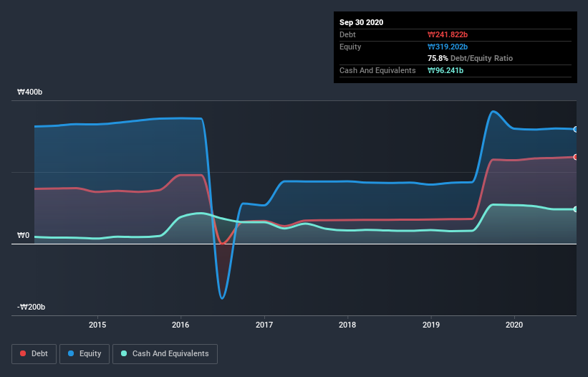Click the 75.8% Debt/Equity Ratio text

tap(471, 58)
